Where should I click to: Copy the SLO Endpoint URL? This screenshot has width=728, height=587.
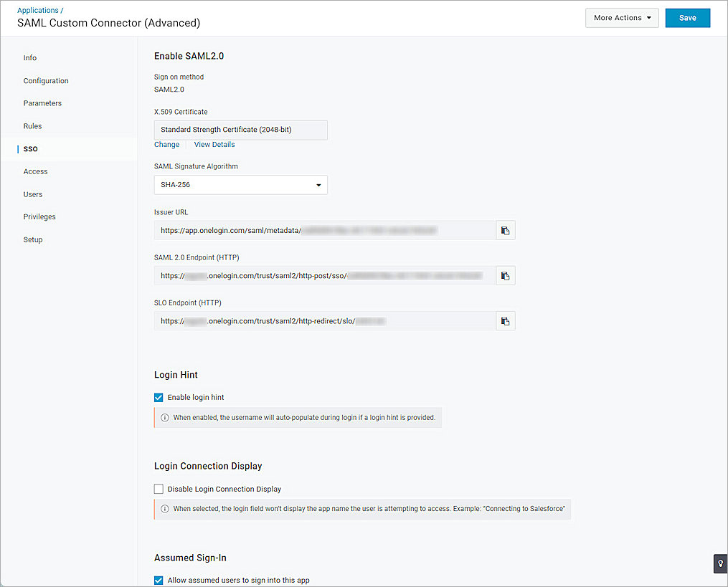506,320
